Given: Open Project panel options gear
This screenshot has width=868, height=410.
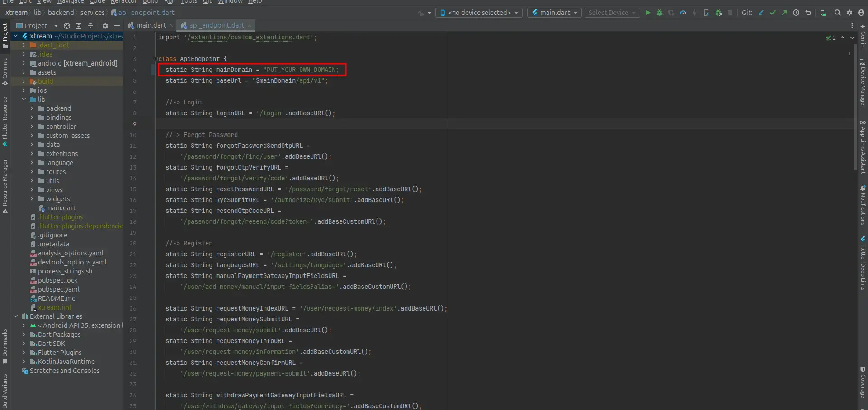Looking at the screenshot, I should click(x=105, y=26).
